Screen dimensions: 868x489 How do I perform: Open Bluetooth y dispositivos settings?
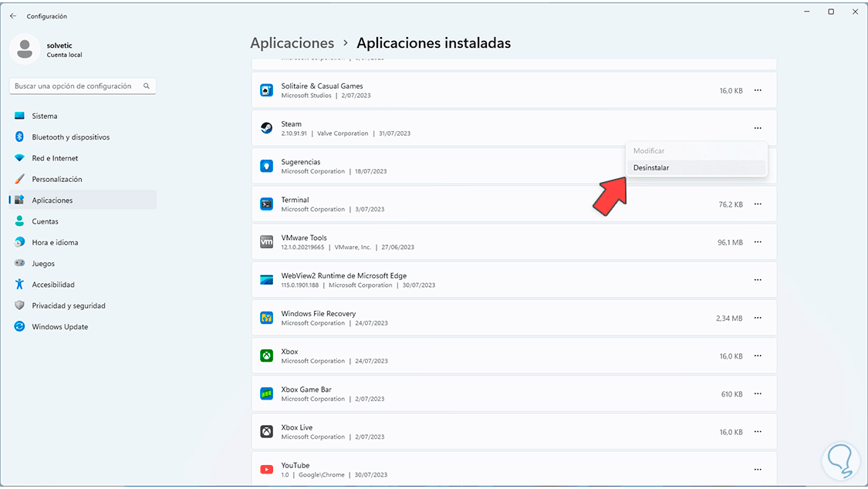(83, 137)
